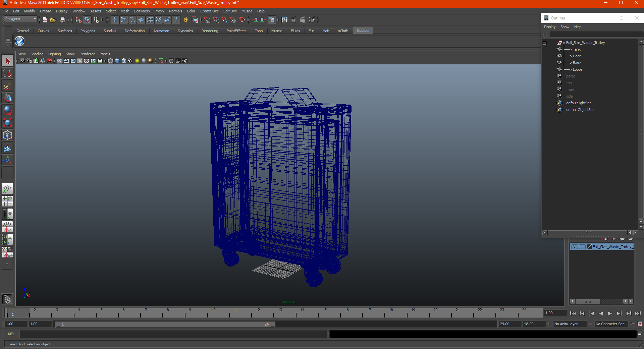
Task: Expand status line arrow right of render icons
Action: click(317, 20)
